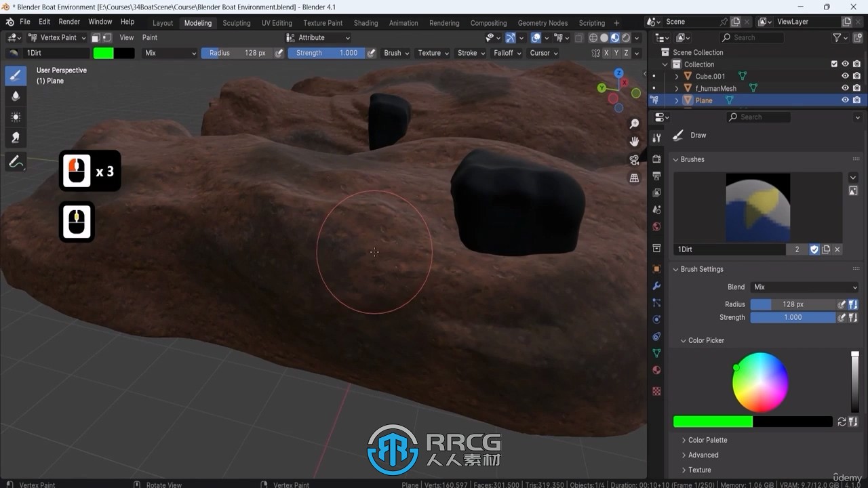Screen dimensions: 868x488
Task: Open Blend Mix dropdown in Brush Settings
Action: pos(804,287)
